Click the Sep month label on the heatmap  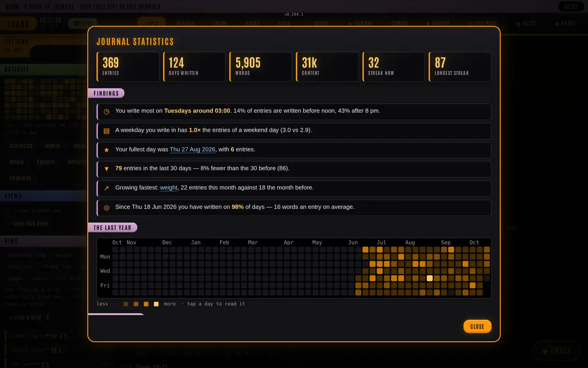(x=446, y=242)
